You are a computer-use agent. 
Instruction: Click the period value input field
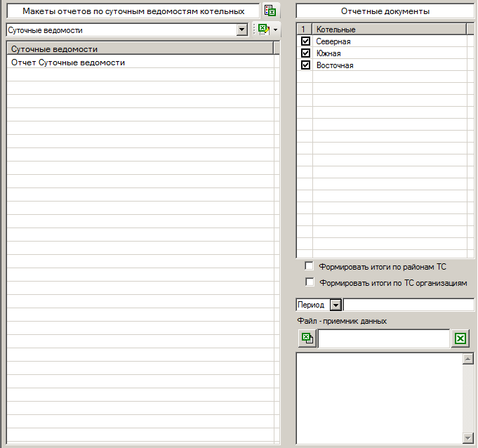point(408,305)
